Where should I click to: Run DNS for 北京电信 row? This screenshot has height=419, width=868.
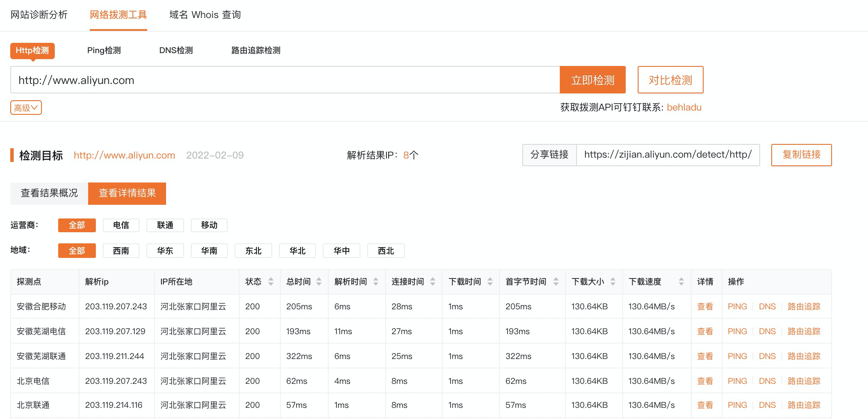(767, 381)
